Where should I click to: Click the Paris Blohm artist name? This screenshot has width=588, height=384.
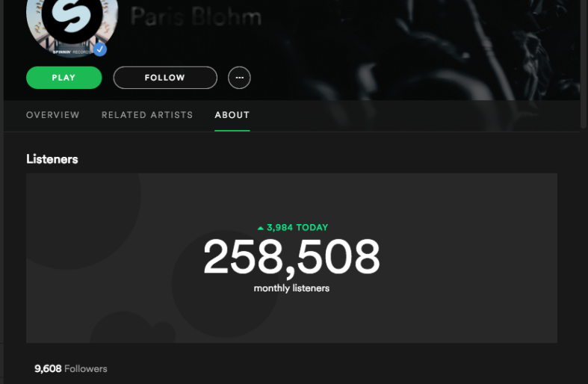(x=196, y=17)
